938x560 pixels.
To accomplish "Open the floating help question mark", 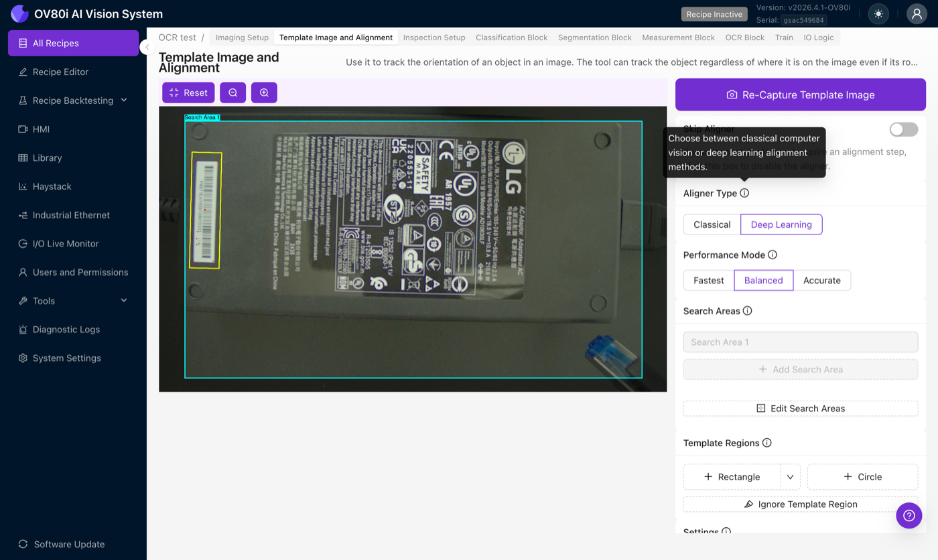I will [909, 516].
